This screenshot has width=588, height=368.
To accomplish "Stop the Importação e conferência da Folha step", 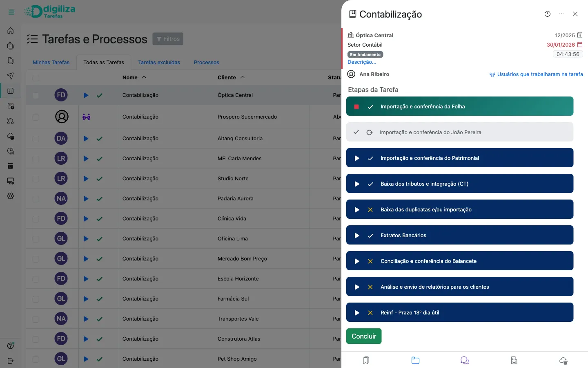I will [x=356, y=107].
